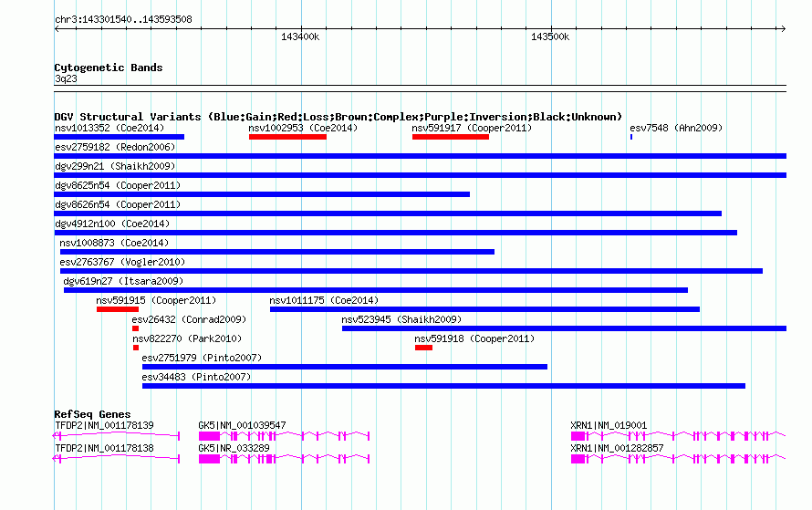This screenshot has width=812, height=510.
Task: Open the TFDP2|NM_001178139 gene label
Action: click(x=104, y=425)
